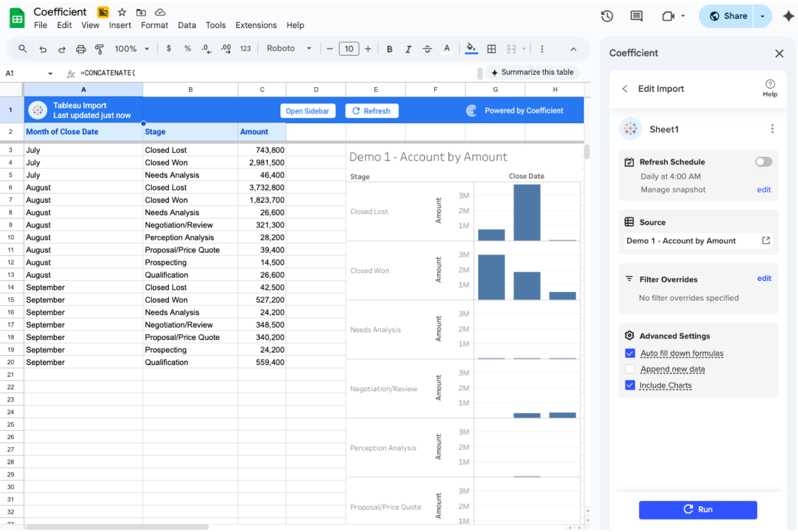Select the merge cells icon

[x=512, y=49]
